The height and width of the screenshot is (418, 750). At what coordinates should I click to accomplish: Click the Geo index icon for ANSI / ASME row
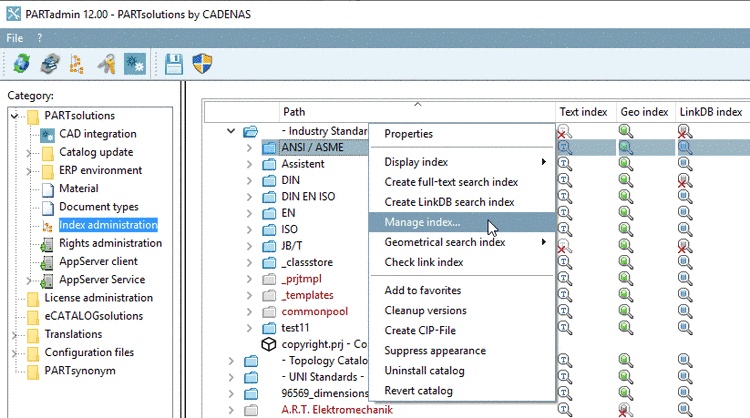click(626, 147)
